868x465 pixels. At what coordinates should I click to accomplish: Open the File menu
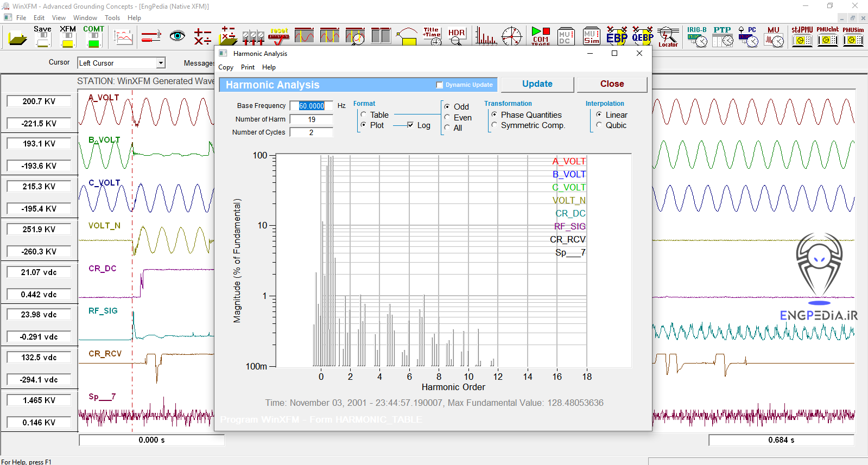coord(21,18)
